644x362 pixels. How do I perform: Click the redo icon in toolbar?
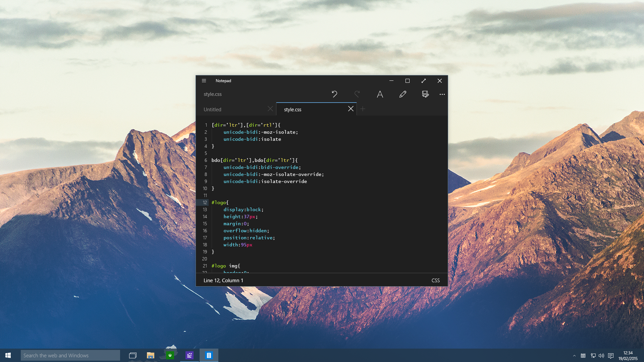tap(357, 94)
